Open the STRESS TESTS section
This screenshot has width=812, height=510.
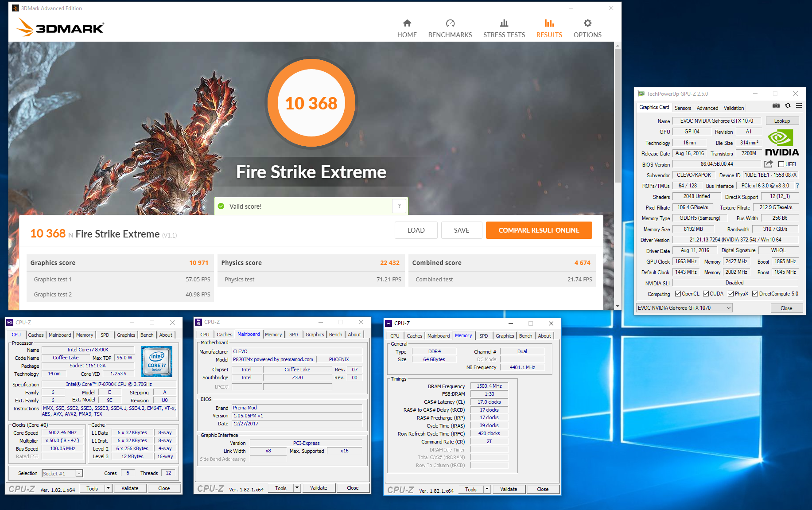[x=504, y=29]
